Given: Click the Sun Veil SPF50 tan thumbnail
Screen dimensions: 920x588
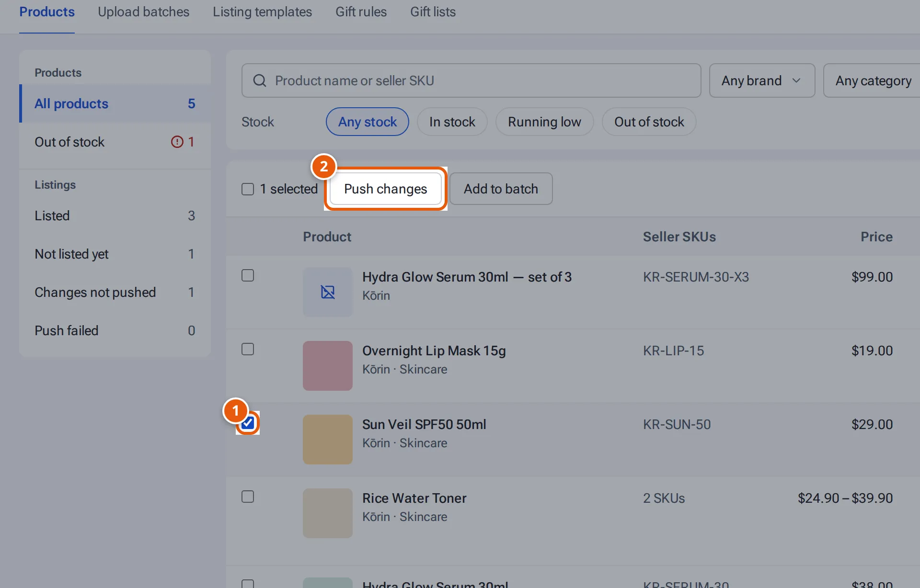Looking at the screenshot, I should (328, 440).
